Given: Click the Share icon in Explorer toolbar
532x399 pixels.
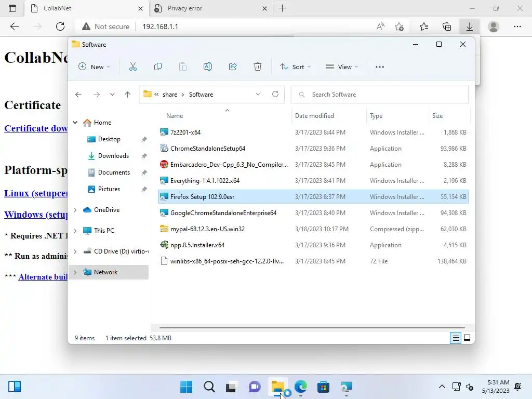Looking at the screenshot, I should pyautogui.click(x=233, y=67).
